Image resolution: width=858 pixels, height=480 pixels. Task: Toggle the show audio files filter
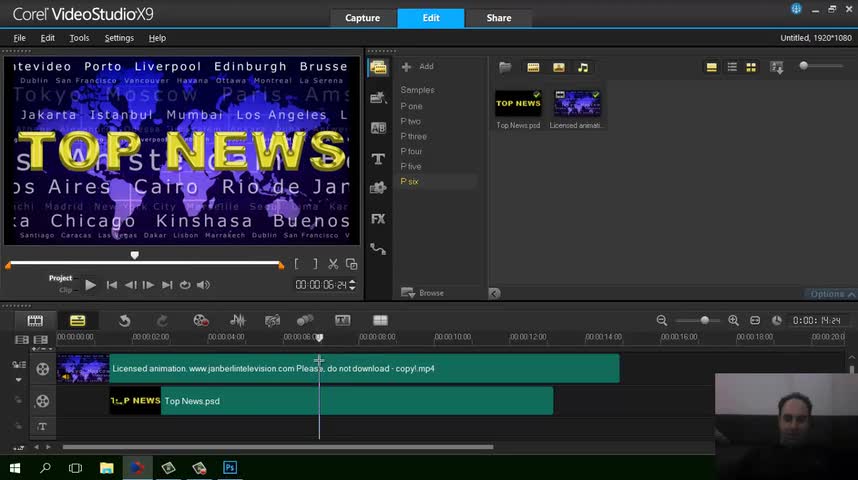coord(583,67)
